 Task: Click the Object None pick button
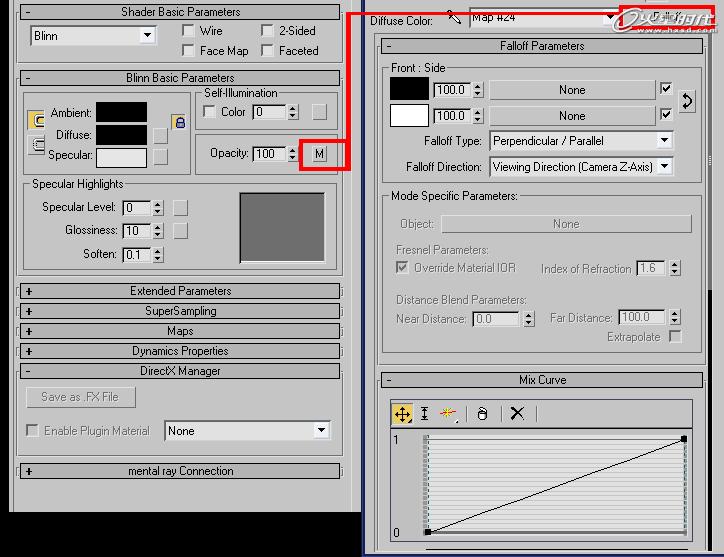pyautogui.click(x=567, y=224)
